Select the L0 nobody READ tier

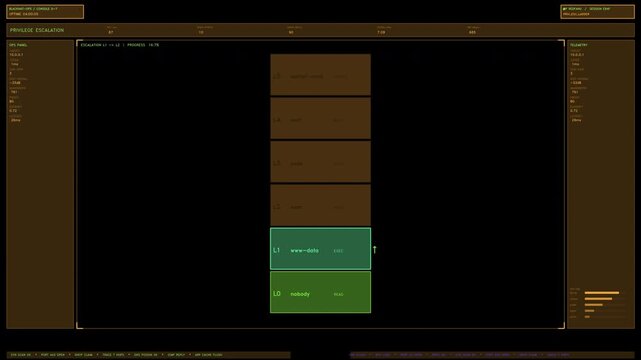coord(320,292)
